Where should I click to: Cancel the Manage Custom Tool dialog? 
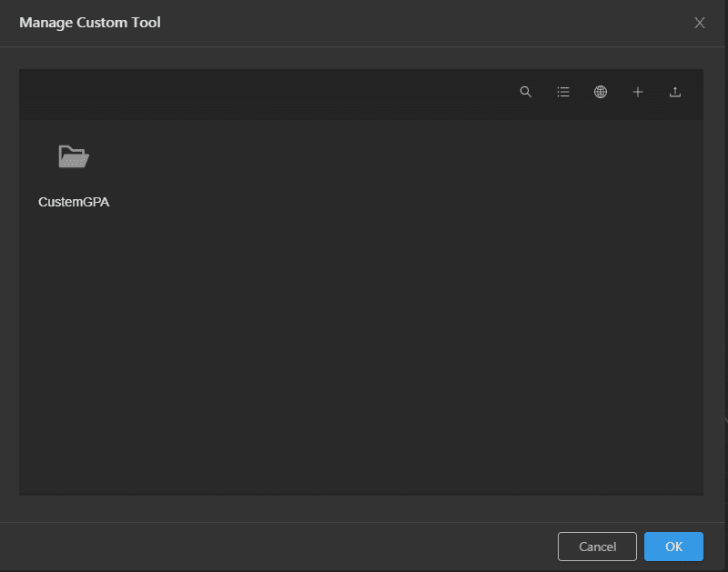point(597,547)
